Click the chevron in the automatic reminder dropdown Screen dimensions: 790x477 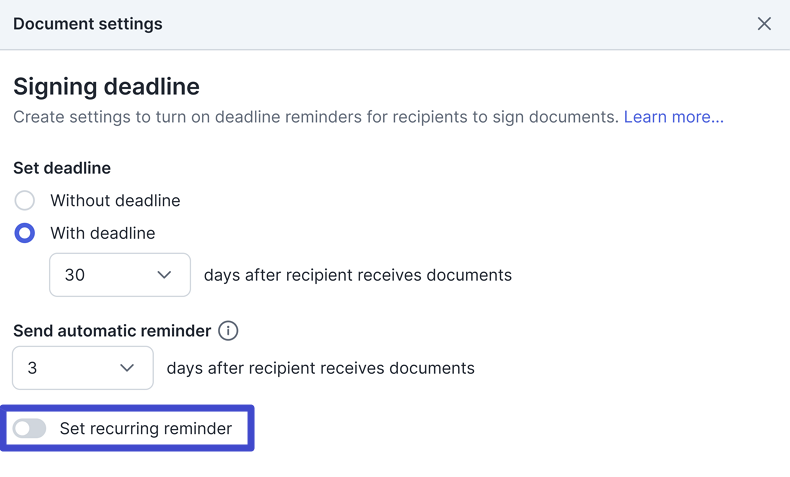(127, 368)
